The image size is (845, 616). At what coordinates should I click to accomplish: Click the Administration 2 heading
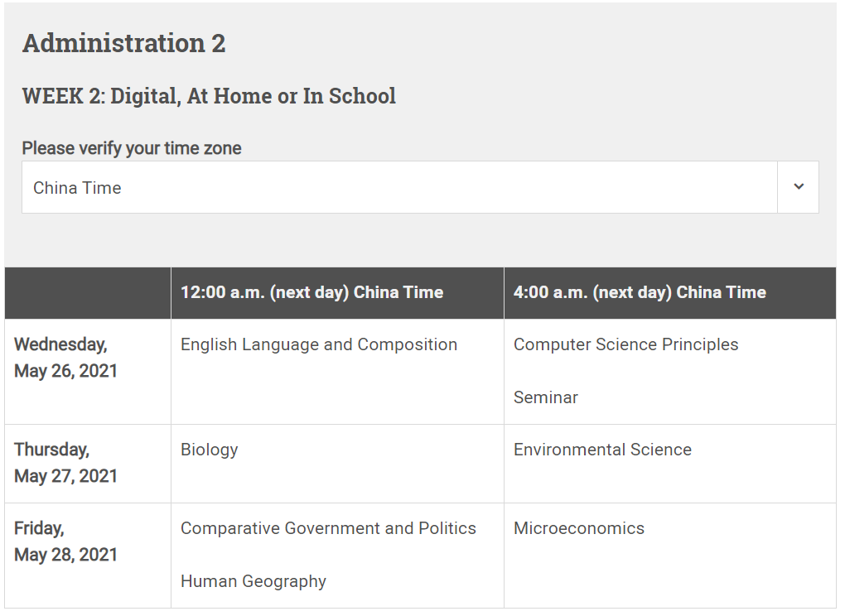point(124,43)
